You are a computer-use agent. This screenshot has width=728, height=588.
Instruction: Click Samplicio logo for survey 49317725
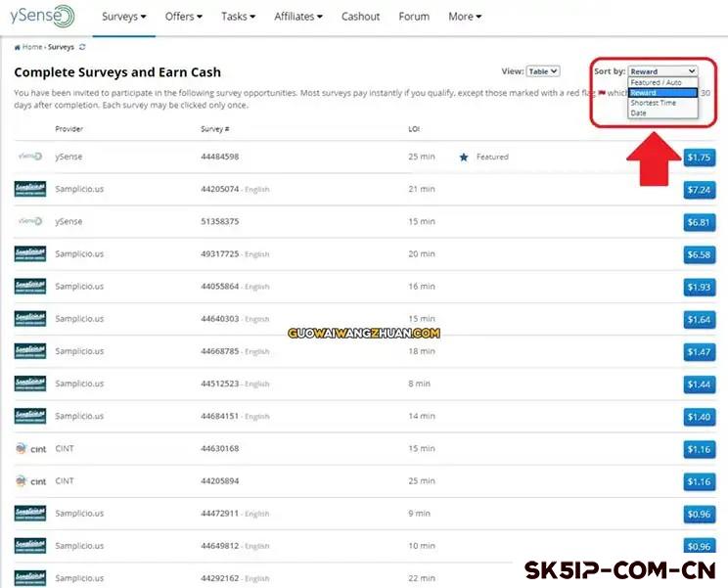(30, 253)
